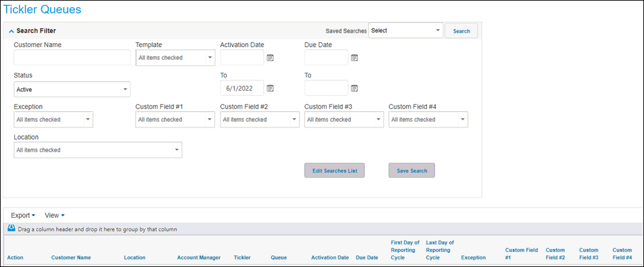Open the Custom Field #3 dropdown
The image size is (644, 267).
[344, 120]
